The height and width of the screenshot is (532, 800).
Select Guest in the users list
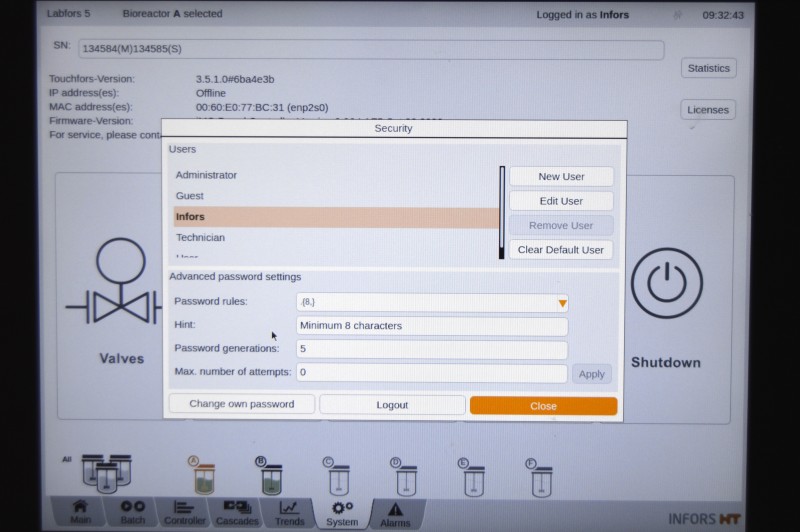pyautogui.click(x=336, y=196)
